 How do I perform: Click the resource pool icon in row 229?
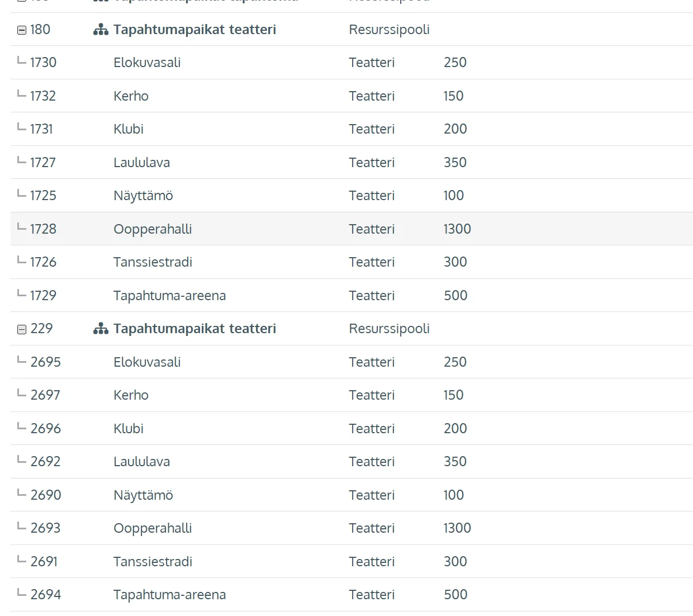pyautogui.click(x=101, y=329)
